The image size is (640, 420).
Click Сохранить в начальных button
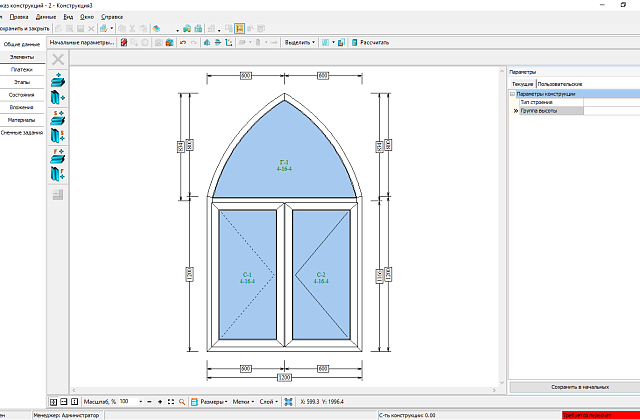click(580, 387)
